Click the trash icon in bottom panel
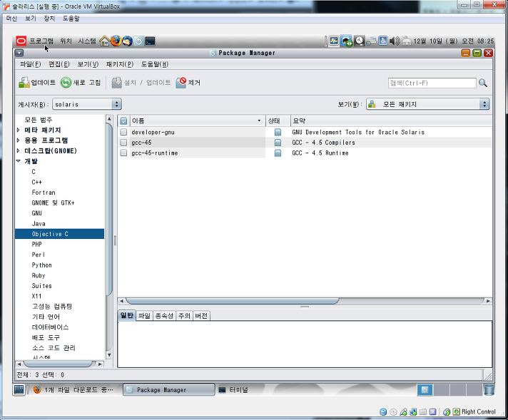Viewport: 508px width, 420px height. [x=489, y=390]
